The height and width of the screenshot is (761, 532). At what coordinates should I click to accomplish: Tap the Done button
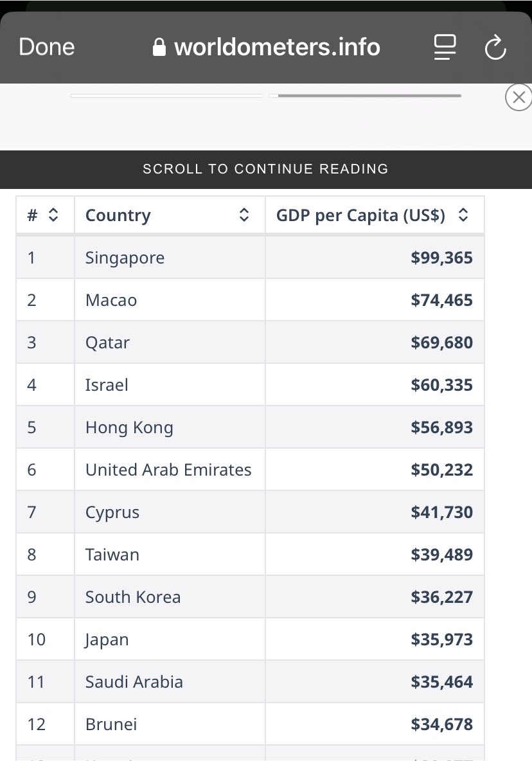(x=46, y=47)
